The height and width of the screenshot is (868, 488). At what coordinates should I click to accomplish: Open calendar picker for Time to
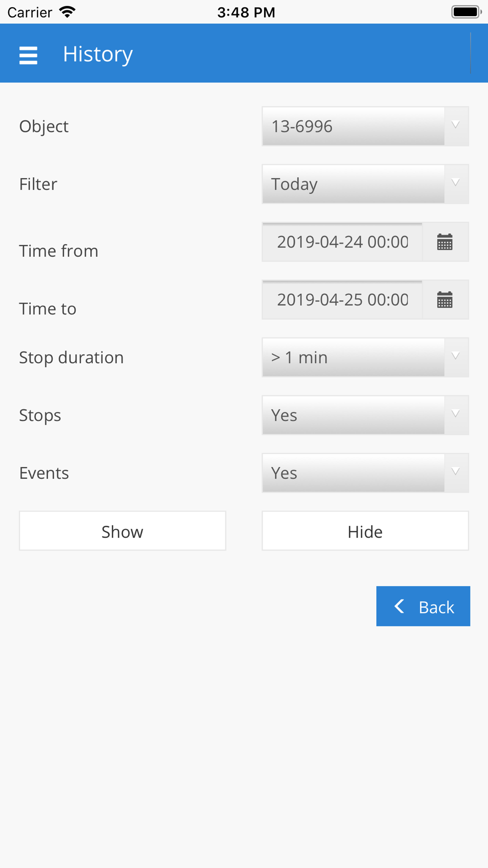point(445,300)
